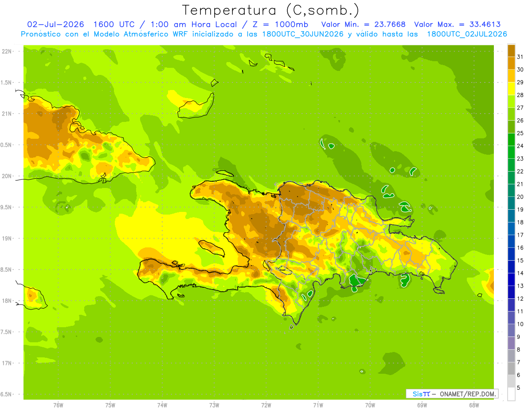Click the "73W" longitude axis label
This screenshot has width=532, height=411.
point(214,405)
